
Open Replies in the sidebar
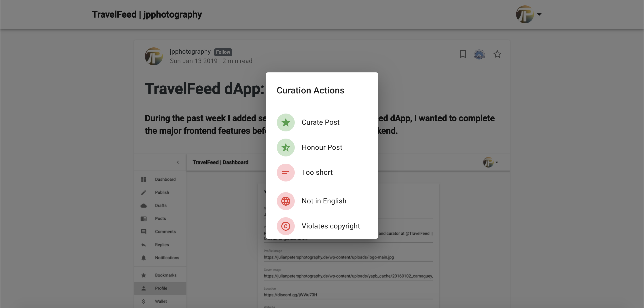(x=160, y=245)
